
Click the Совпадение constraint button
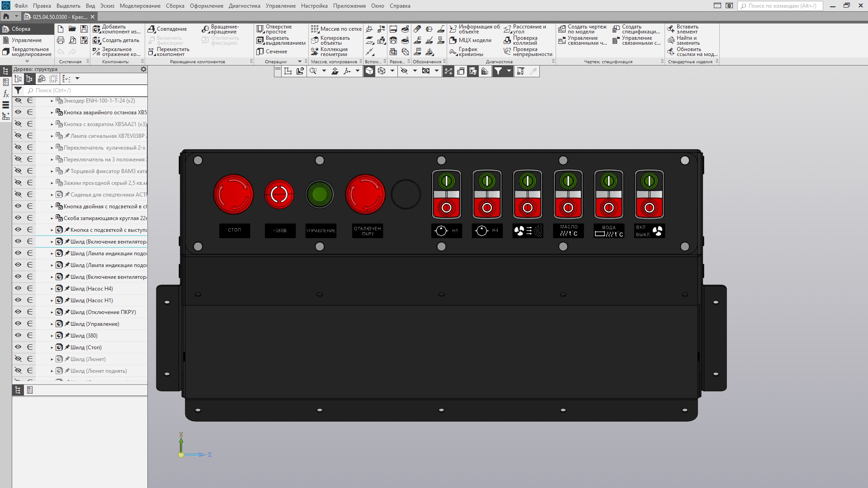pyautogui.click(x=167, y=29)
